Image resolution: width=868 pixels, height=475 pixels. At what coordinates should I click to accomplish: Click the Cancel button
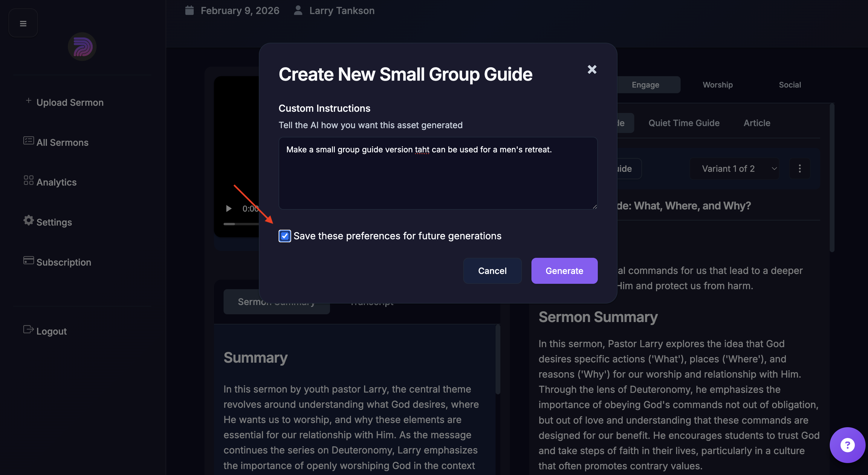coord(492,271)
